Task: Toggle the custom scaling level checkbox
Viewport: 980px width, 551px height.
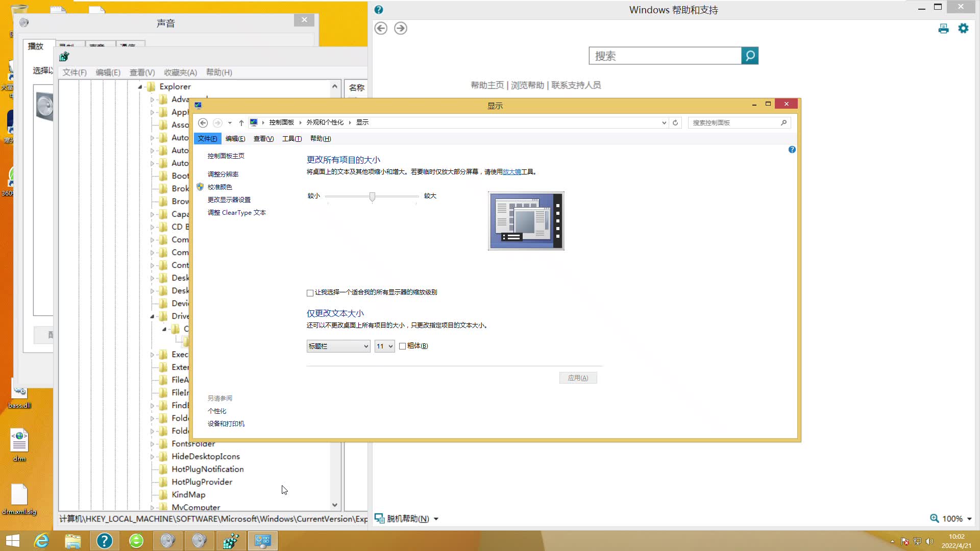Action: point(310,293)
